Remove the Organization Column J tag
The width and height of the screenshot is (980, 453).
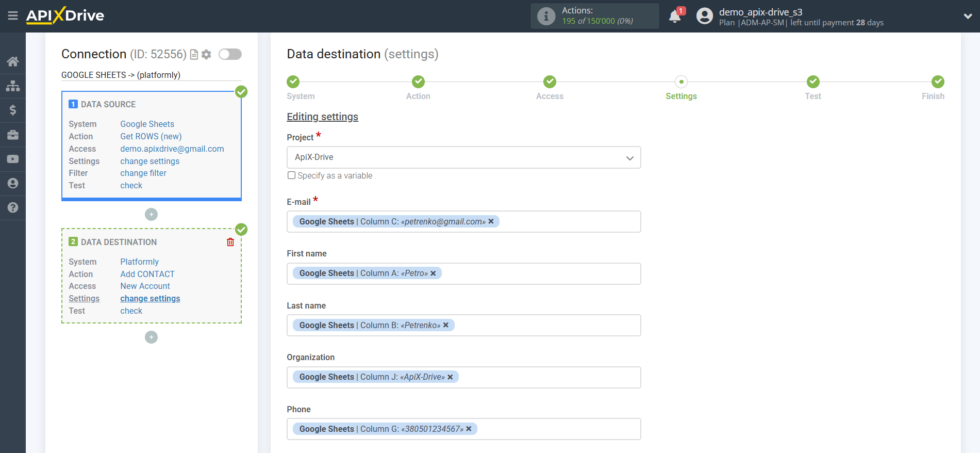(450, 377)
